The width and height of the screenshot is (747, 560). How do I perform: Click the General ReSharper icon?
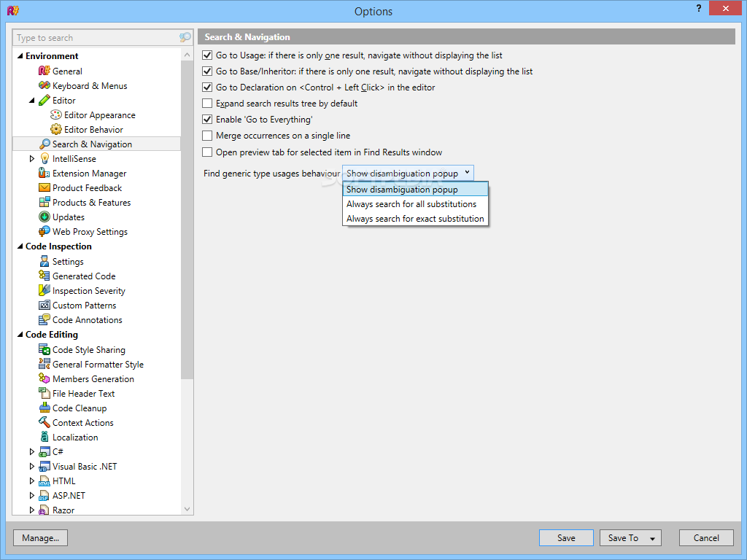pyautogui.click(x=44, y=71)
